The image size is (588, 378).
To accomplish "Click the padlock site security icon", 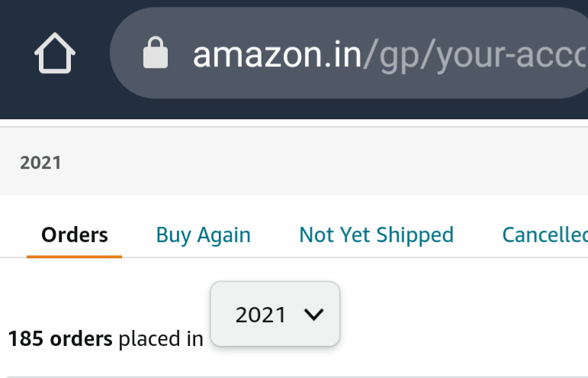I will click(x=156, y=53).
